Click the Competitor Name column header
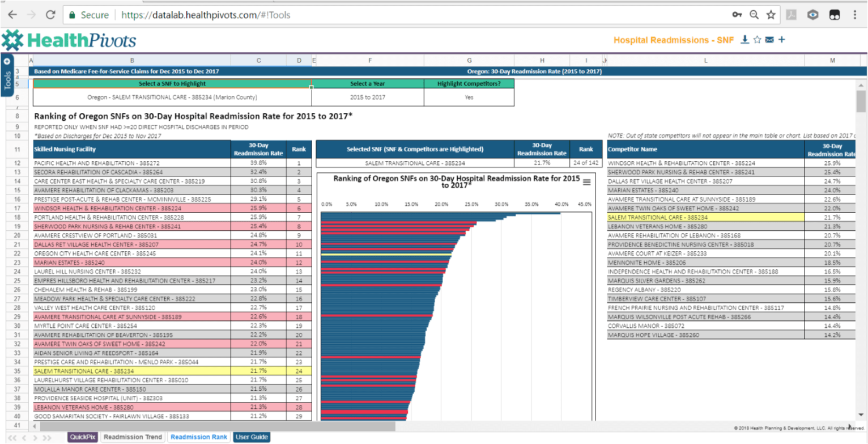The image size is (868, 444). pyautogui.click(x=706, y=149)
